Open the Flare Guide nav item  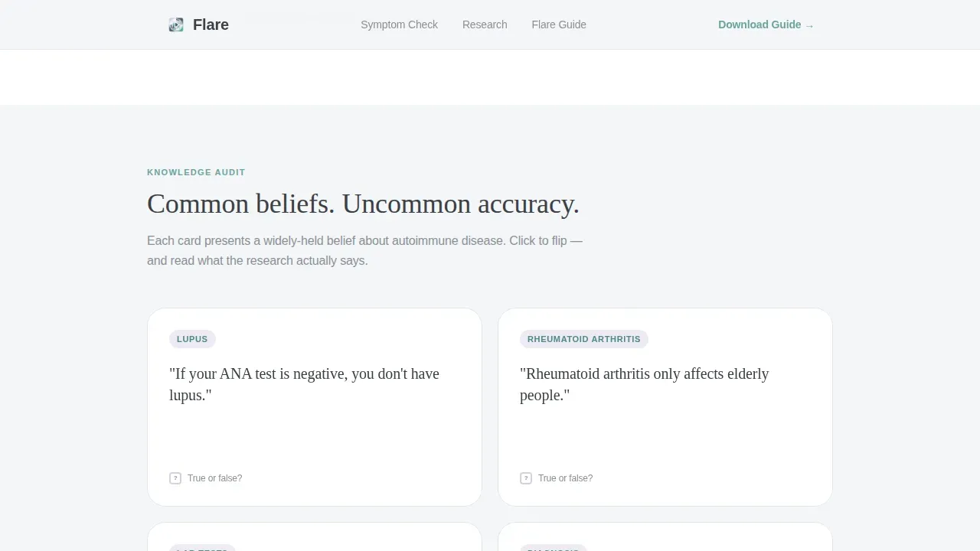tap(559, 24)
